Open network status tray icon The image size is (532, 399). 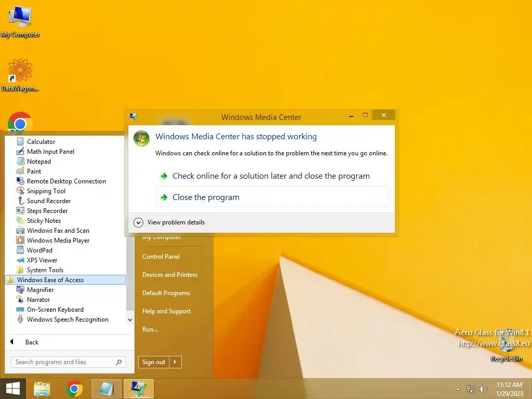pos(471,389)
